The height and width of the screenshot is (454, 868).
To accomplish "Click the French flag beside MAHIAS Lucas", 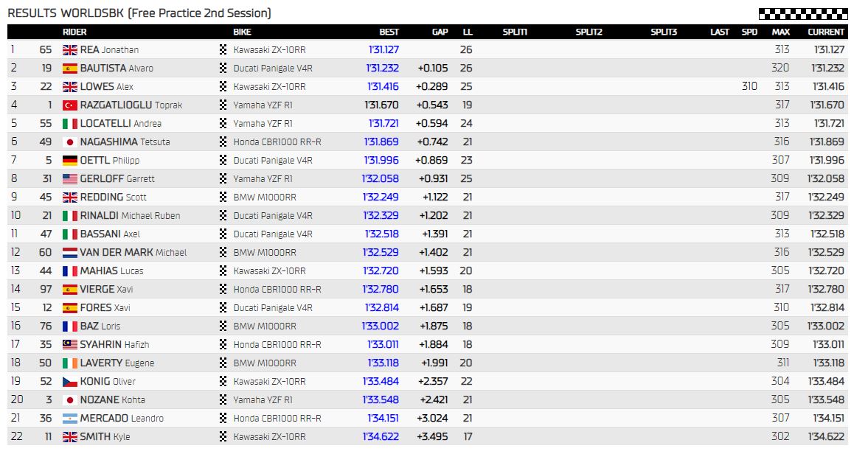I will (x=70, y=271).
